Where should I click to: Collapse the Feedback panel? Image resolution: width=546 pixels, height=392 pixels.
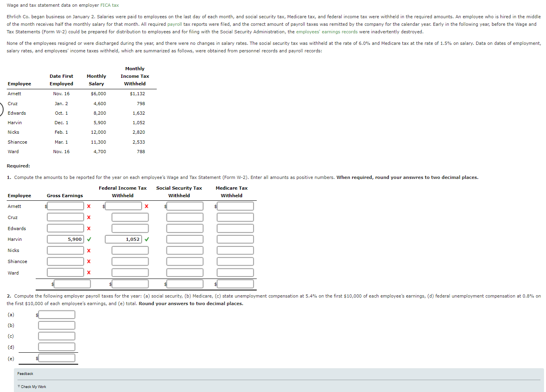point(25,373)
